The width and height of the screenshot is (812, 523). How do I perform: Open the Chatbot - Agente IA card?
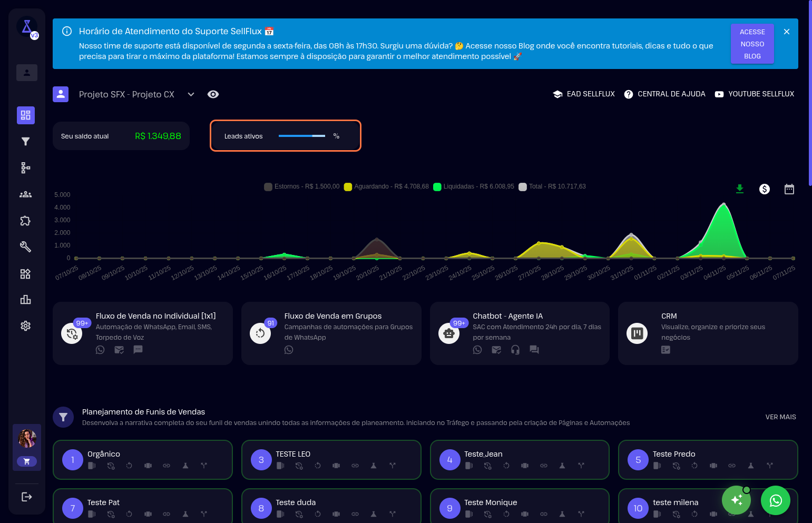point(519,333)
